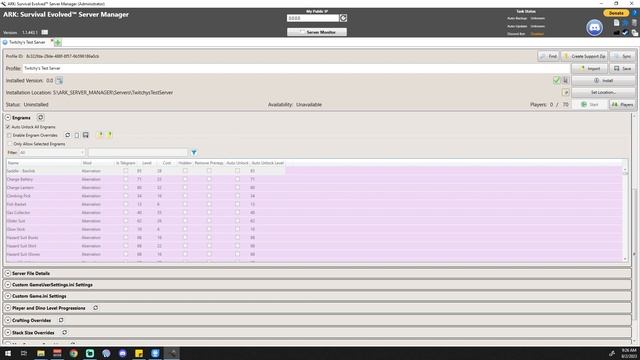Screen dimensions: 640x360
Task: Open the Server Monitor
Action: (317, 32)
